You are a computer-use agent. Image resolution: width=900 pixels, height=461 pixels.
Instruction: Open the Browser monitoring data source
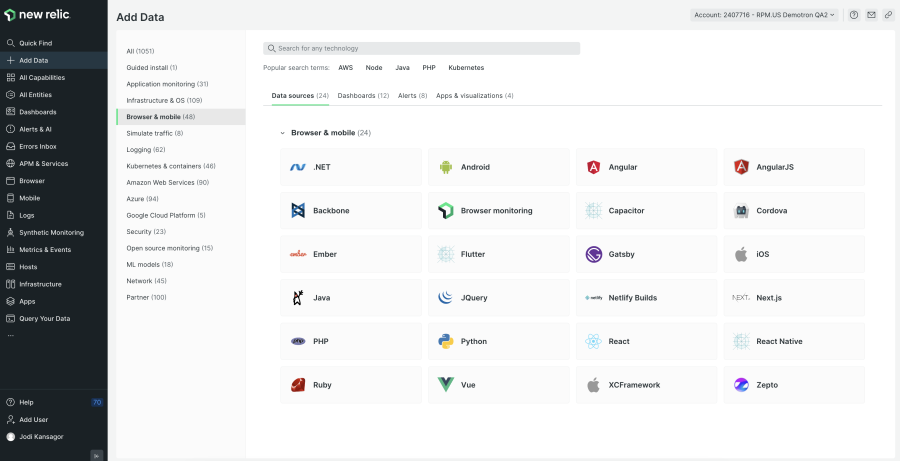496,211
